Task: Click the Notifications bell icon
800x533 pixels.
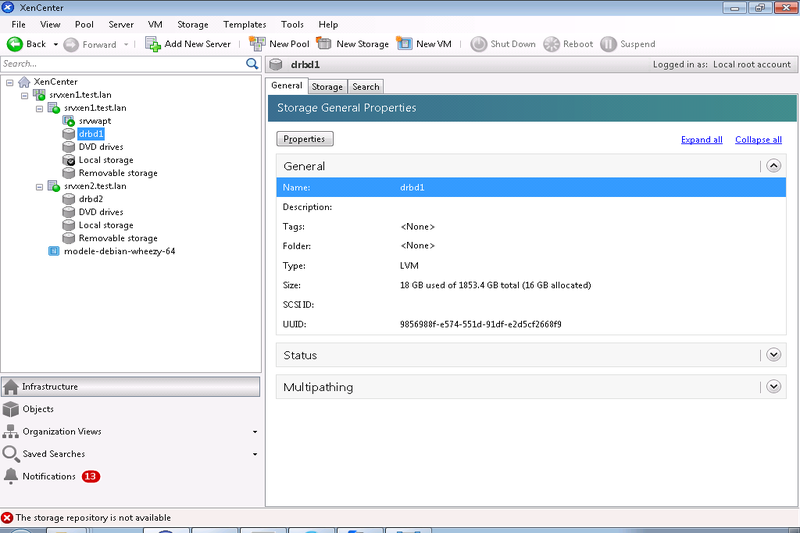Action: click(11, 476)
